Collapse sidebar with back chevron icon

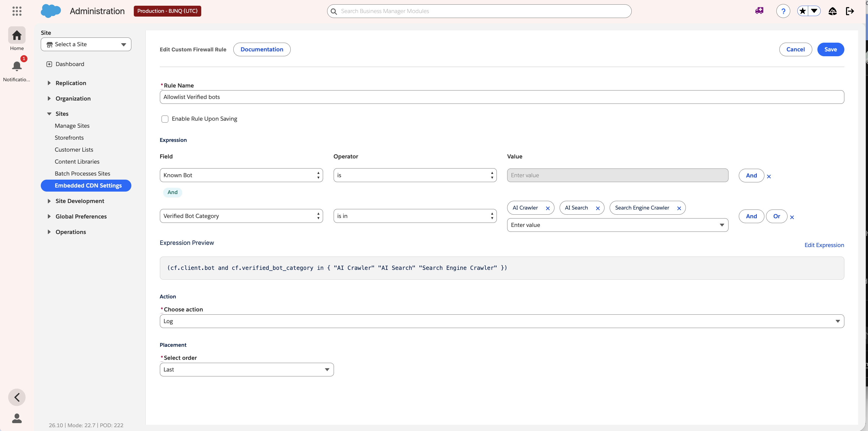pos(17,397)
